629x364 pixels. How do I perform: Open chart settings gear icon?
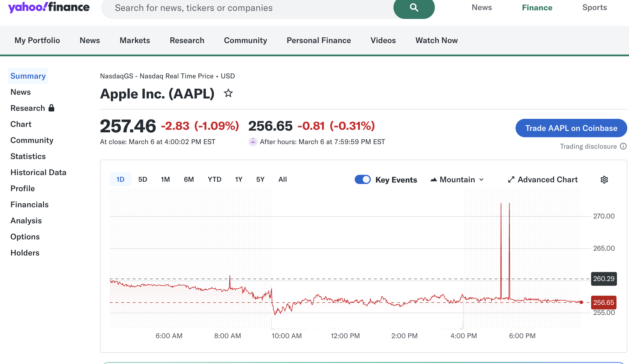click(x=604, y=180)
